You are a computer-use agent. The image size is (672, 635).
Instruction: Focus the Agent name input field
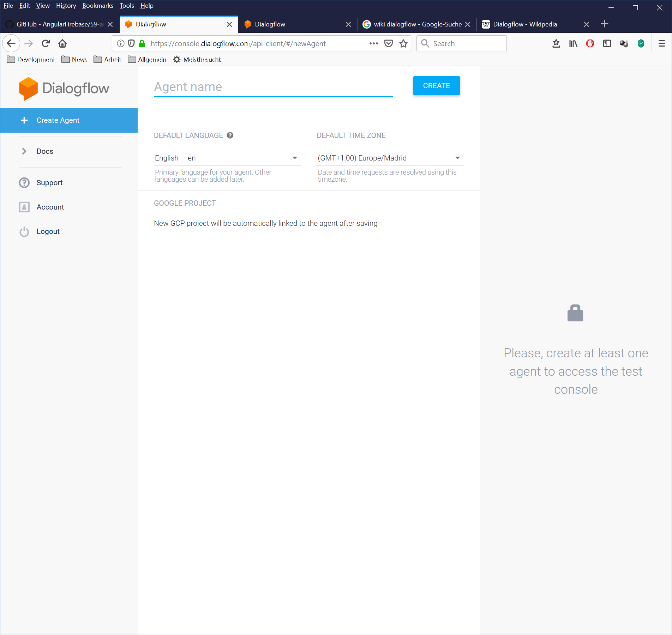[x=273, y=87]
